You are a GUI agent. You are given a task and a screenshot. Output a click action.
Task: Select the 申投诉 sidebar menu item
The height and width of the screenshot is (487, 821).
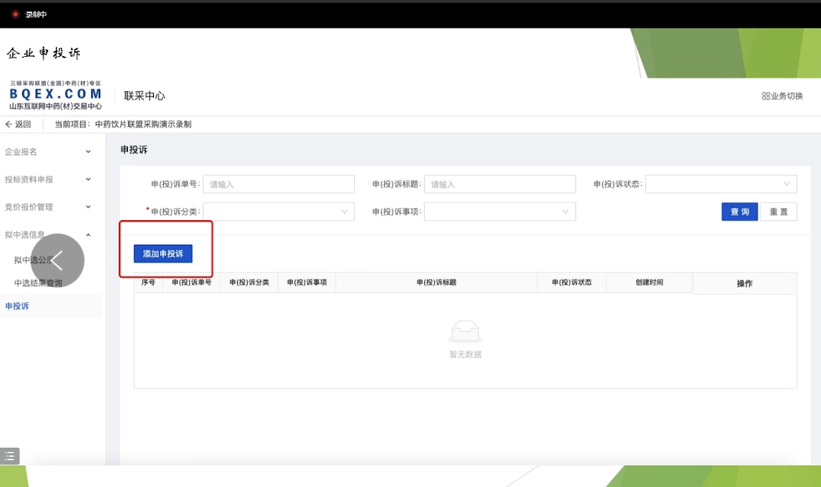point(18,306)
